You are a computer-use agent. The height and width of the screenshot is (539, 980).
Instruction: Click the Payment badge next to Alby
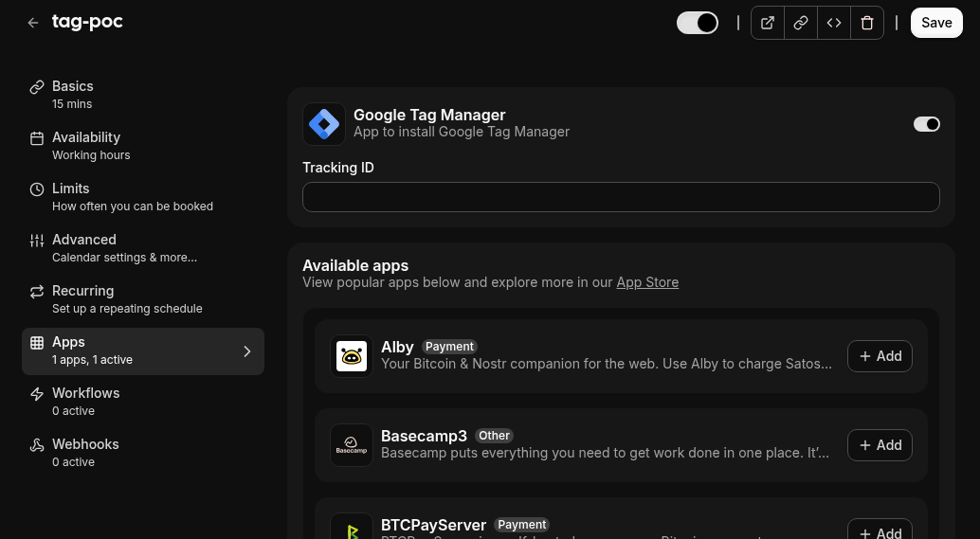tap(449, 347)
